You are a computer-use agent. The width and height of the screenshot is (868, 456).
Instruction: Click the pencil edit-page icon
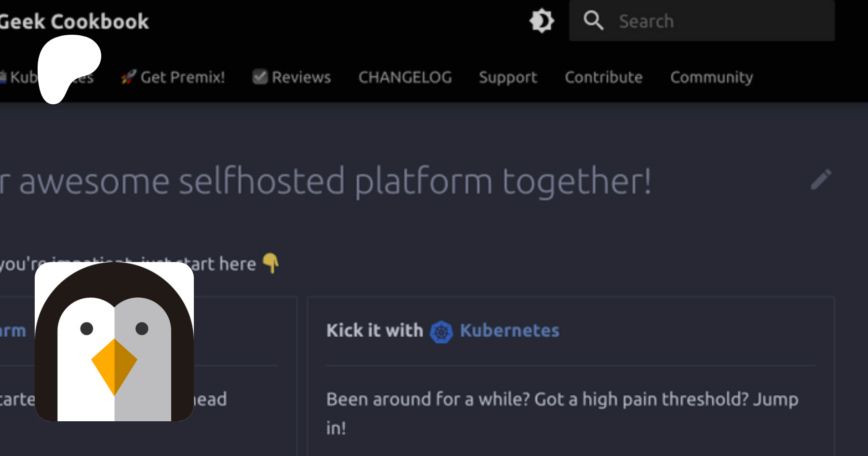(821, 180)
